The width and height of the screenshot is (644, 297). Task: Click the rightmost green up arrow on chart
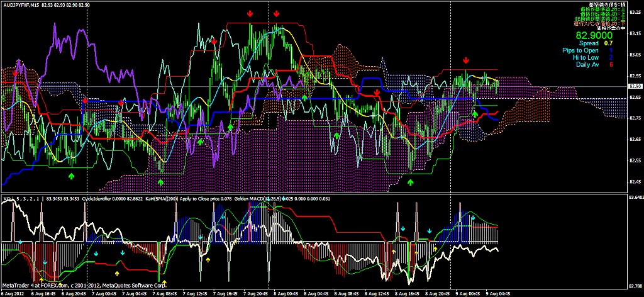[x=475, y=115]
